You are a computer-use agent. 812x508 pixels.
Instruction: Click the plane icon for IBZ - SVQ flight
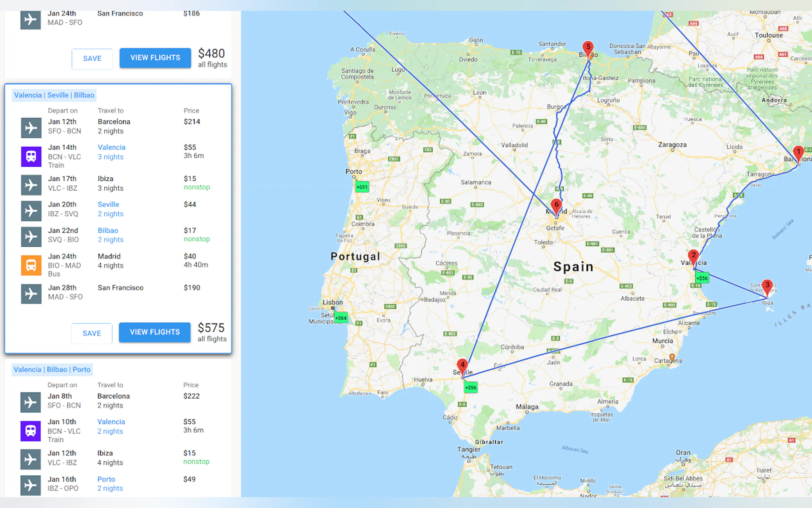[31, 211]
